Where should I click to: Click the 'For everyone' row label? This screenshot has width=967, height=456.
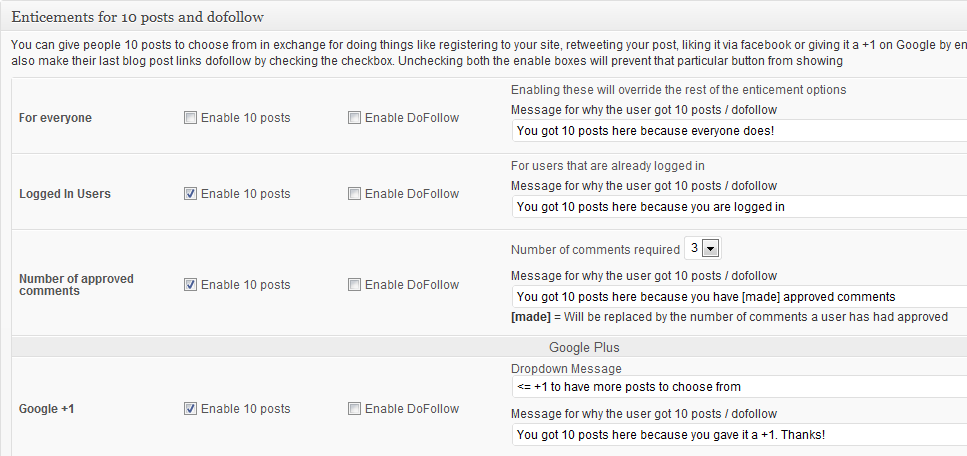tap(55, 118)
